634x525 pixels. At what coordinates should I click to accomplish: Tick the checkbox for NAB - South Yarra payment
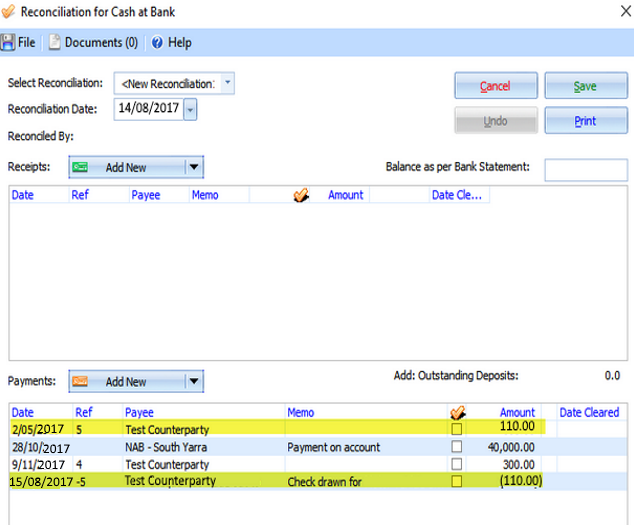click(456, 447)
